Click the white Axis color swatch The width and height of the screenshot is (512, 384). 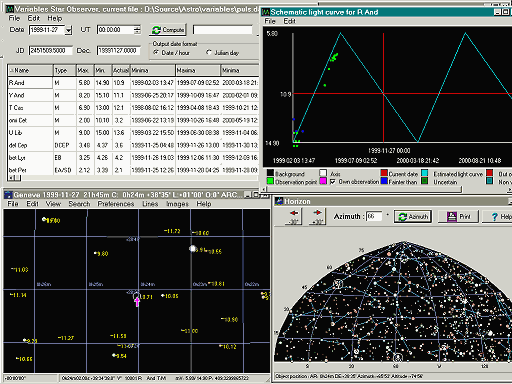coord(323,173)
